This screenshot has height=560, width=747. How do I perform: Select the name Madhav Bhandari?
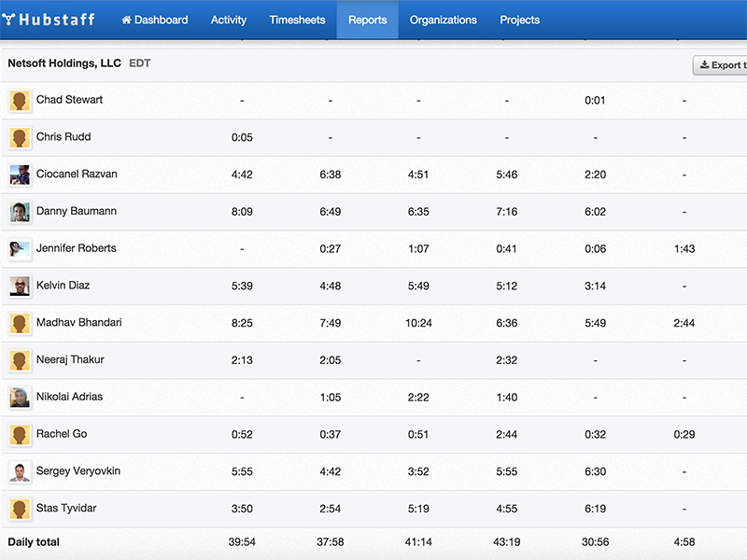click(79, 322)
